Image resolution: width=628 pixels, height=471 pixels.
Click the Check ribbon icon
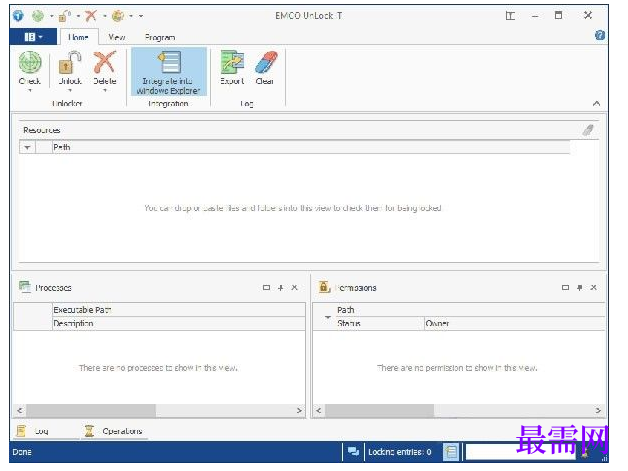coord(30,63)
